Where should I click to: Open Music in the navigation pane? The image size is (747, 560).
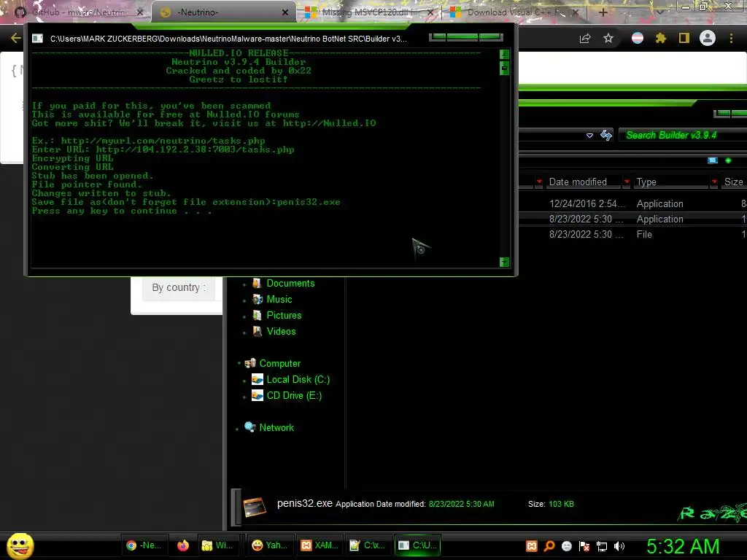279,300
